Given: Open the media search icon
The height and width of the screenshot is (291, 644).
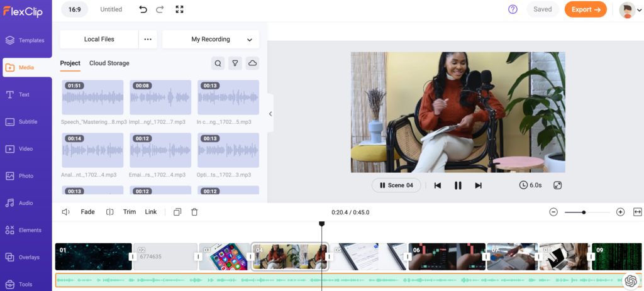Looking at the screenshot, I should point(218,63).
